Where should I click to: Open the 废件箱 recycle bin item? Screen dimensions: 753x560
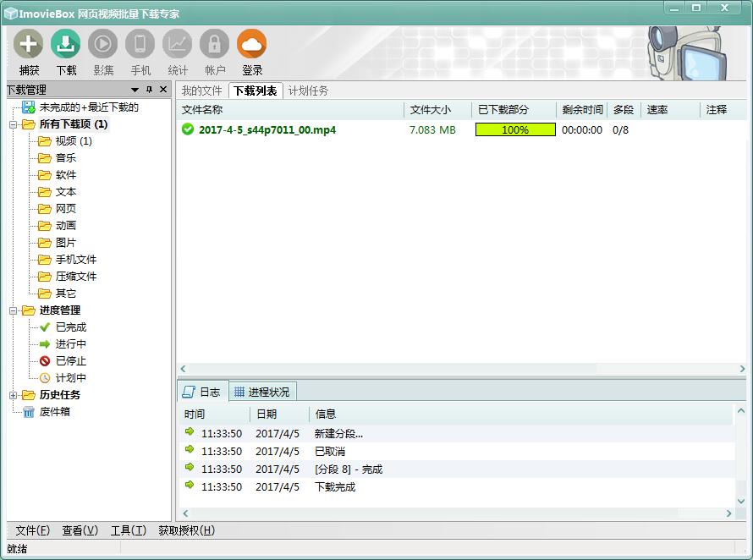pyautogui.click(x=54, y=412)
